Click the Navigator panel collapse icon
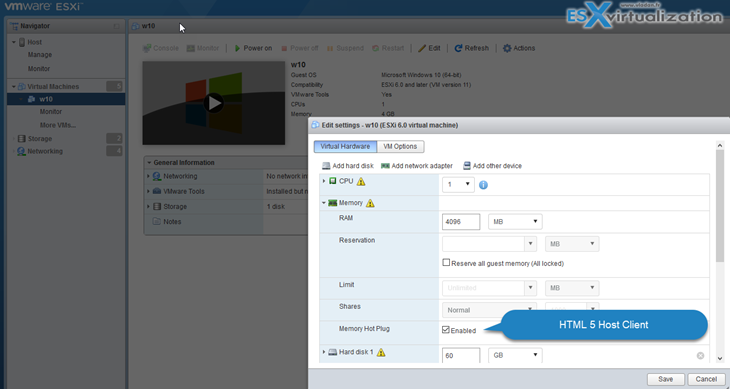 (x=116, y=27)
